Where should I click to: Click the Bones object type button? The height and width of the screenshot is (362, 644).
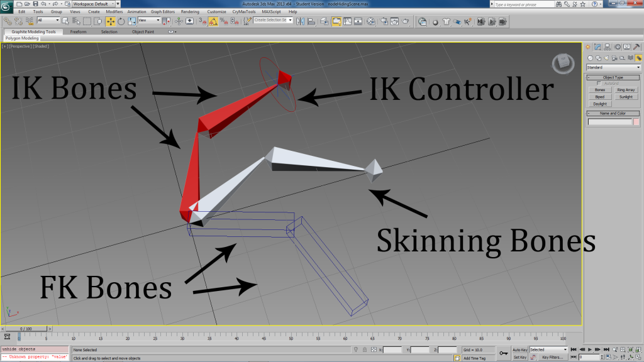tap(600, 90)
